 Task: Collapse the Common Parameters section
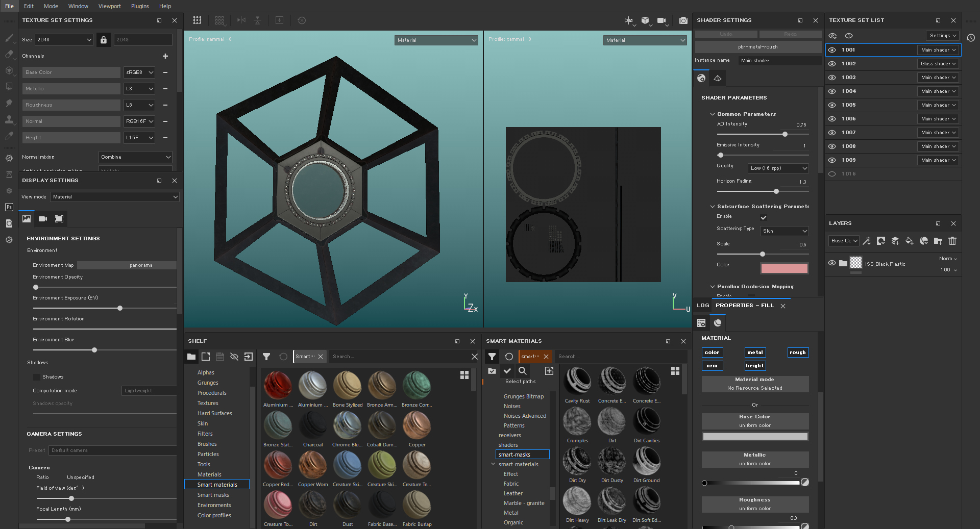tap(713, 114)
